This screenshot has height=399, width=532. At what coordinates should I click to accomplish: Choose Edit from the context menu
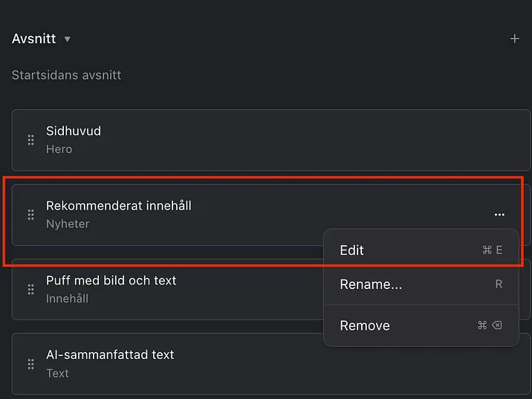click(351, 250)
